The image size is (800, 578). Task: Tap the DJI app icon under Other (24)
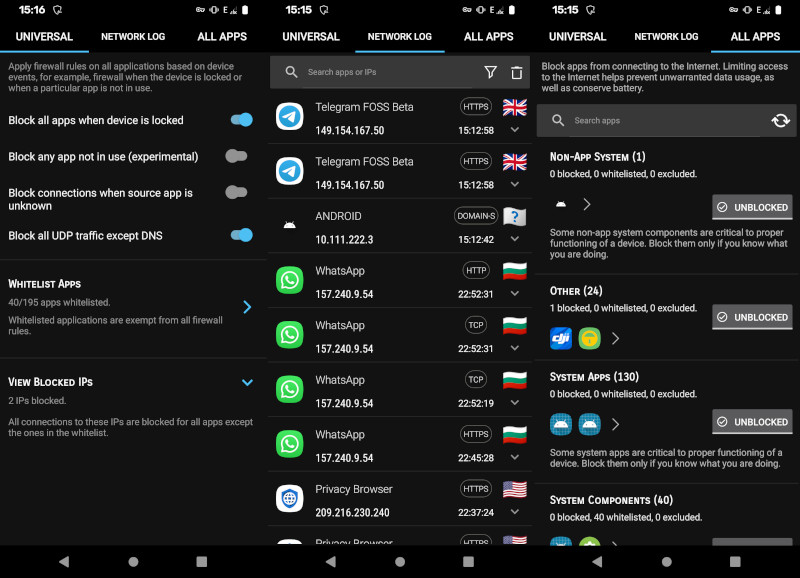561,338
